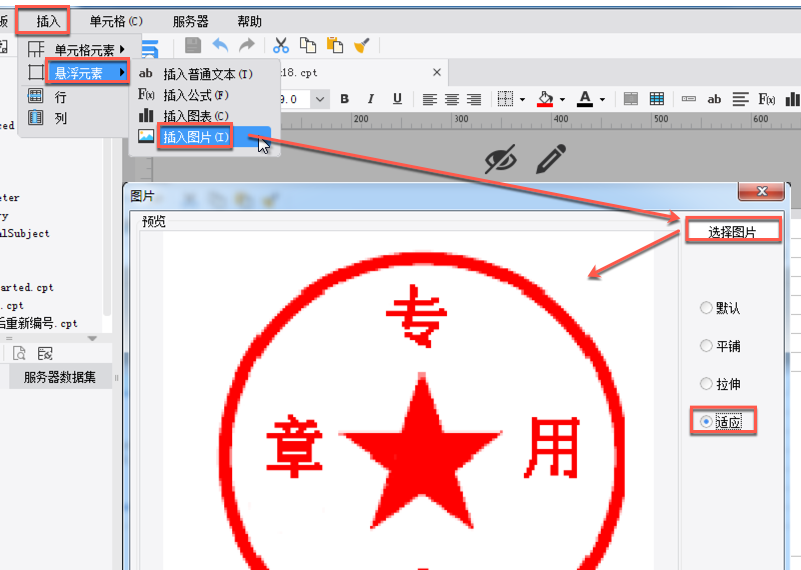Collapse the panel using the small down arrow
This screenshot has width=801, height=570.
point(92,338)
